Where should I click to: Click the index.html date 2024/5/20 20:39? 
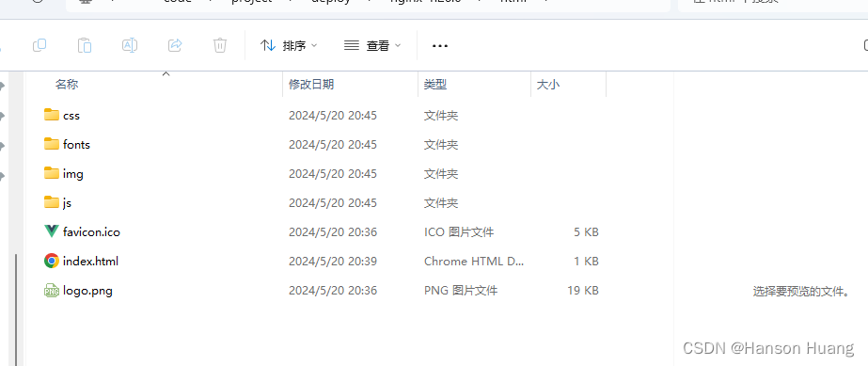click(333, 262)
